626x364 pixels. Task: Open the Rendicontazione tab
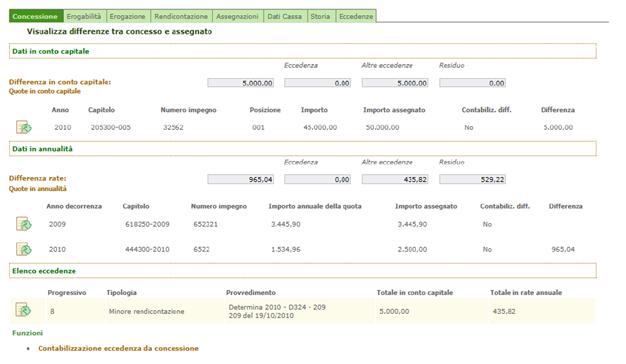point(181,16)
